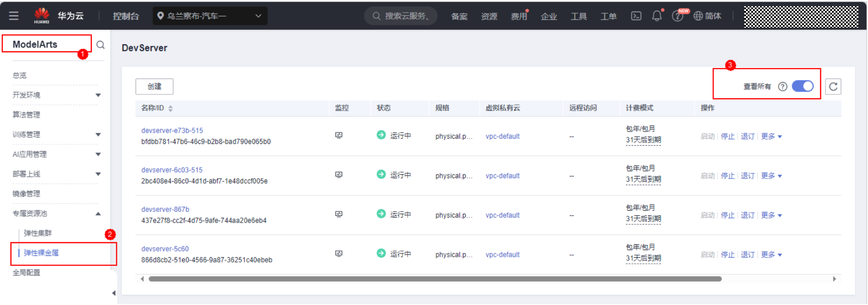Click 停止 for devserver-867b
The height and width of the screenshot is (305, 868).
click(x=728, y=215)
